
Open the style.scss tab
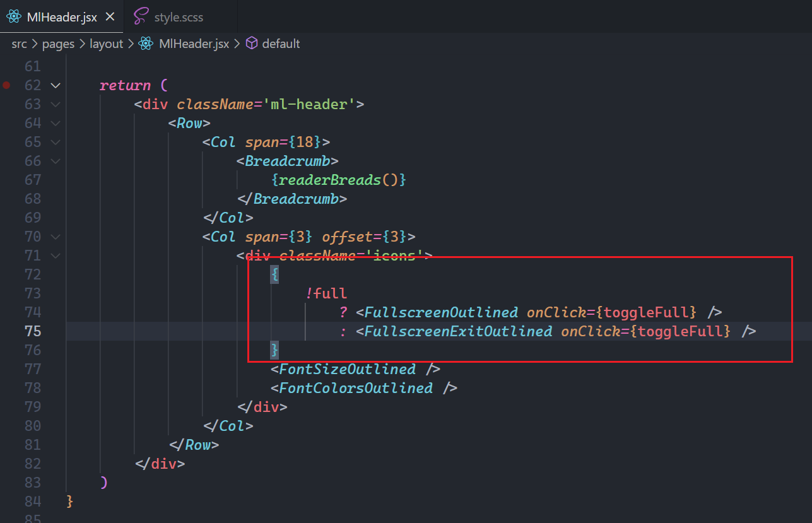tap(179, 17)
